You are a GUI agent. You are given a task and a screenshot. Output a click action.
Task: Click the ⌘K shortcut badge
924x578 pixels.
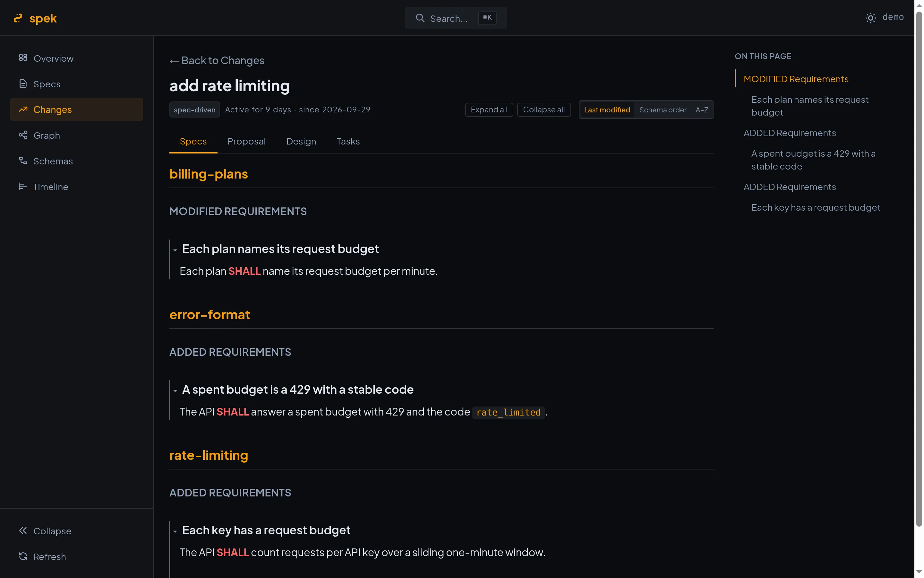[x=487, y=18]
